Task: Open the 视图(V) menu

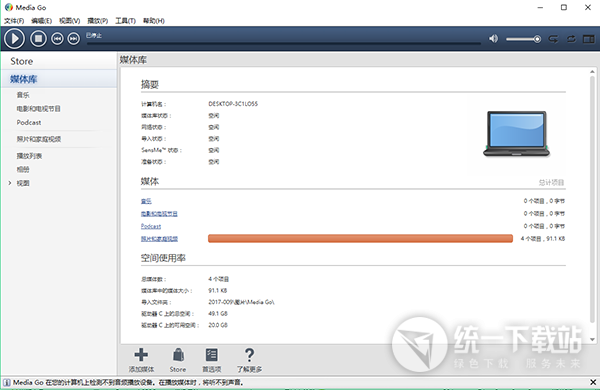Action: (69, 21)
